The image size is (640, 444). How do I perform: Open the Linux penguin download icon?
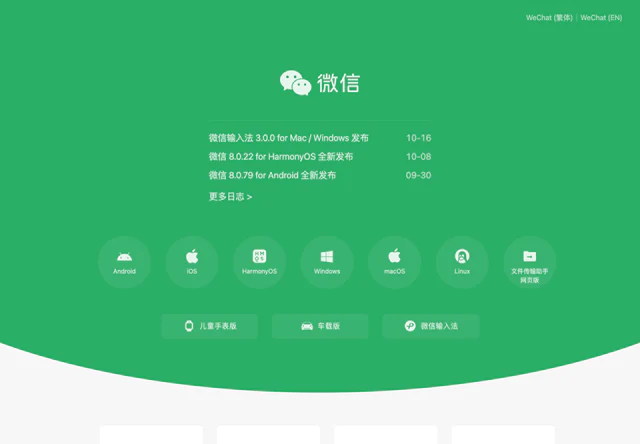(x=462, y=262)
